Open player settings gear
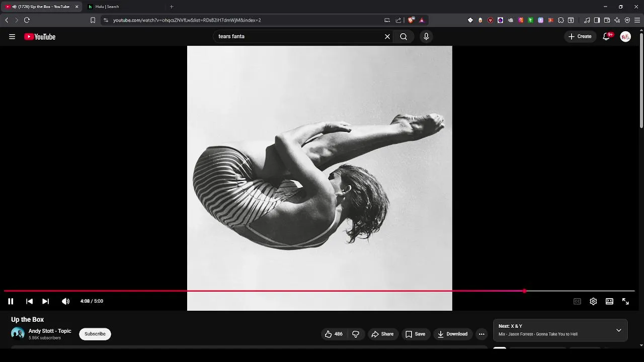The height and width of the screenshot is (362, 644). (593, 301)
